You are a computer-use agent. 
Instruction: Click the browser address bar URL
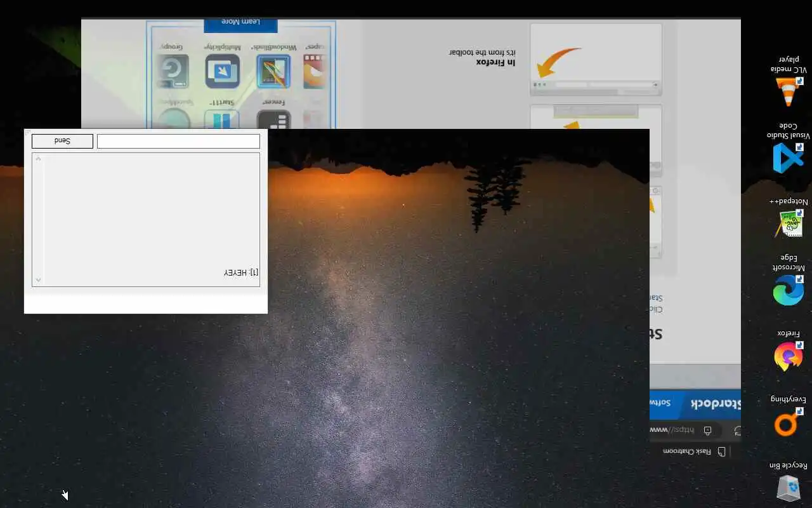click(672, 430)
